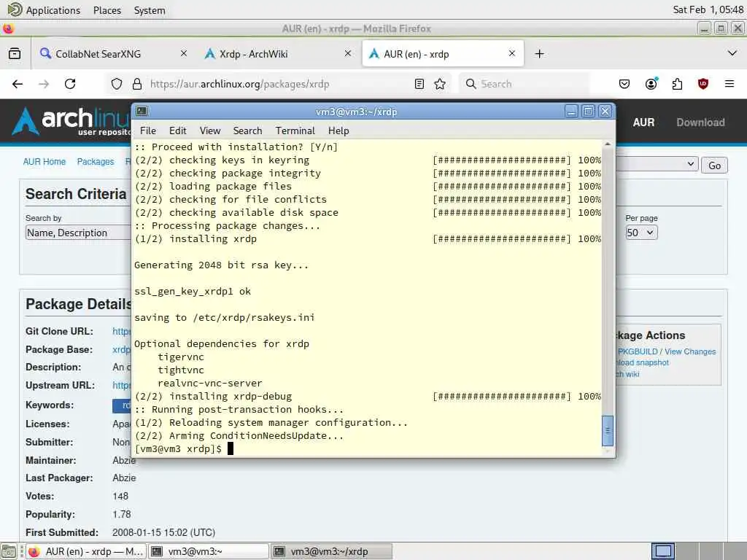
Task: Open Firefox hamburger application menu
Action: coord(729,85)
